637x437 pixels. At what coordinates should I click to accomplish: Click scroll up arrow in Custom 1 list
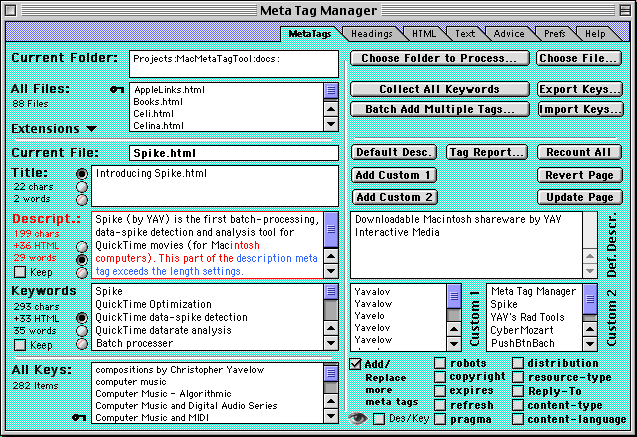tap(454, 329)
